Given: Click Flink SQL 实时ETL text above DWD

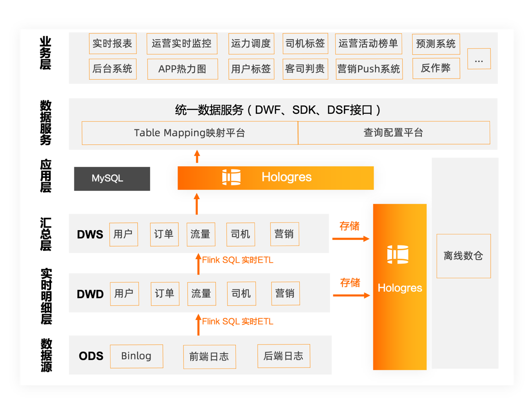Looking at the screenshot, I should pos(237,260).
